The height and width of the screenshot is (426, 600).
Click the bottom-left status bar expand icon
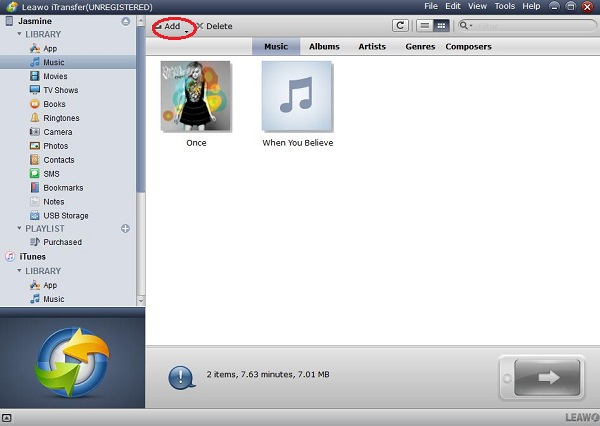point(7,418)
